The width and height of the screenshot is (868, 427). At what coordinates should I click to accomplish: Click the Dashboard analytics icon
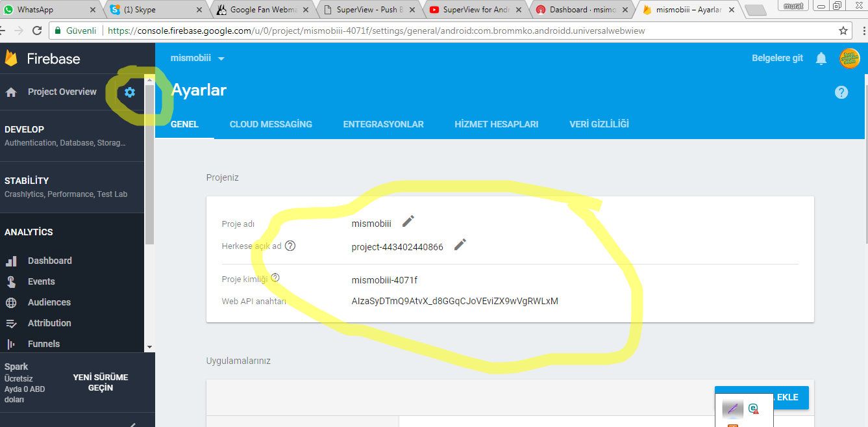[x=11, y=261]
